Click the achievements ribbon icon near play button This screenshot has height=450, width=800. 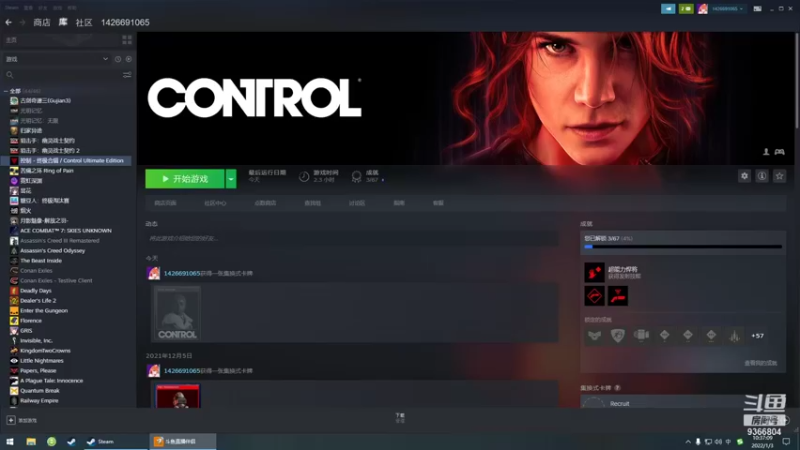coord(357,177)
